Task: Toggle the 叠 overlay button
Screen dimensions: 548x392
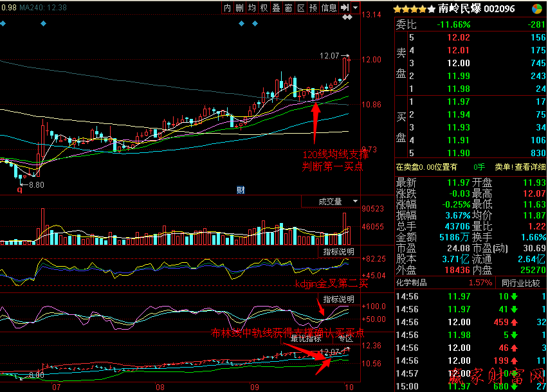Action: pos(276,8)
